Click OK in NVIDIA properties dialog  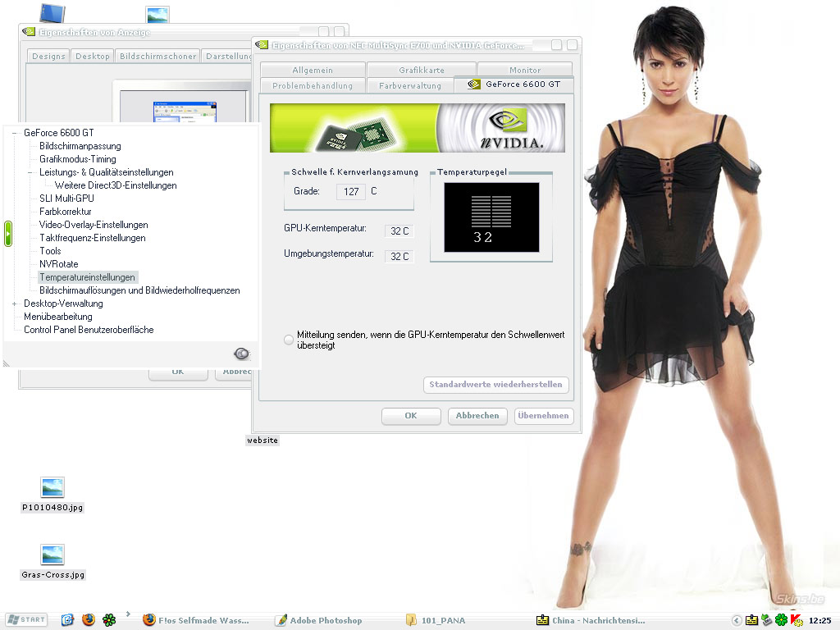tap(411, 416)
